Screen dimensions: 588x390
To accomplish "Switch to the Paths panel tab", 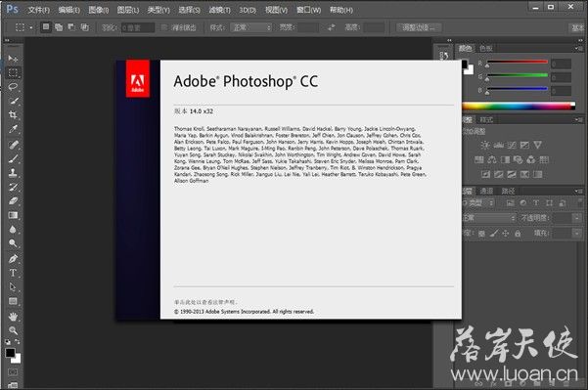I will click(509, 191).
